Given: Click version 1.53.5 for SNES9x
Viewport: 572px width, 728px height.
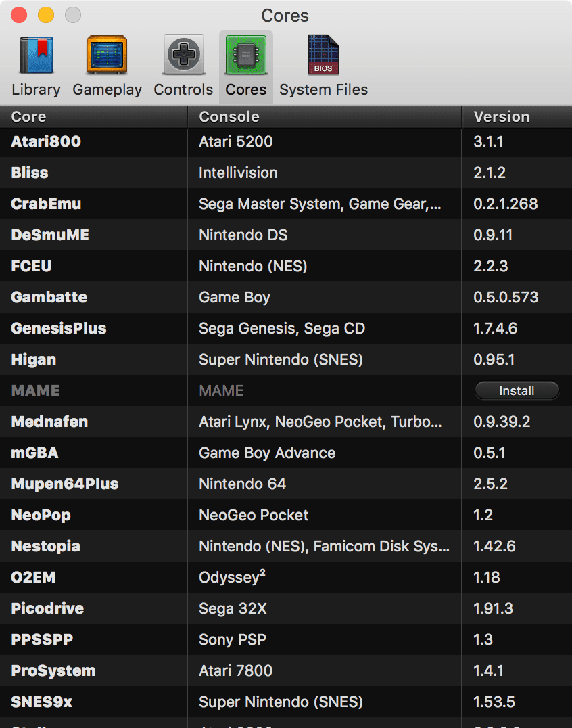Looking at the screenshot, I should (494, 702).
